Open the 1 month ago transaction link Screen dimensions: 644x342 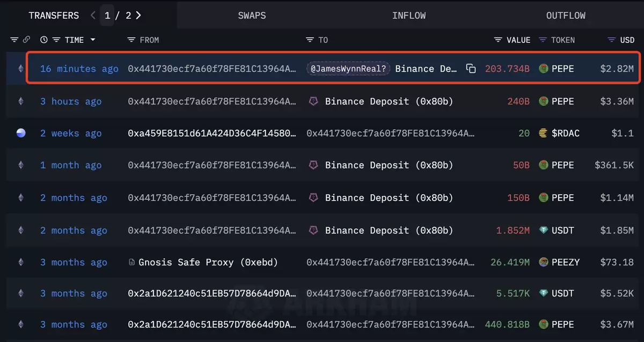coord(71,165)
